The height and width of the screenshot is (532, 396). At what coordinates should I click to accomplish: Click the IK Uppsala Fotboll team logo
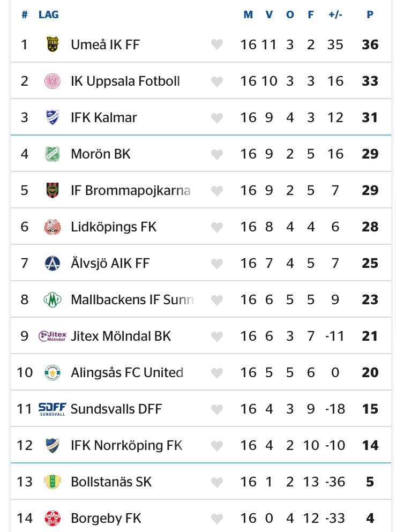[x=53, y=81]
